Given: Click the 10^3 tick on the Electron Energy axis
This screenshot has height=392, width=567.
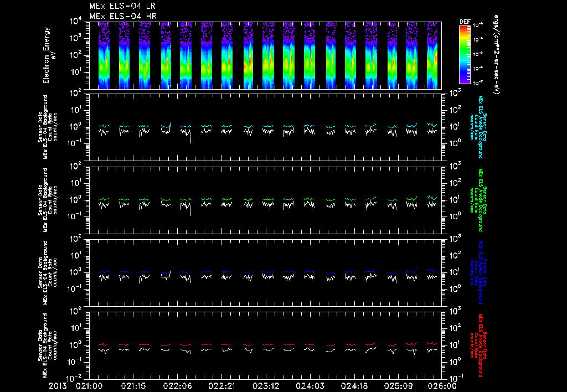Looking at the screenshot, I should tap(75, 38).
